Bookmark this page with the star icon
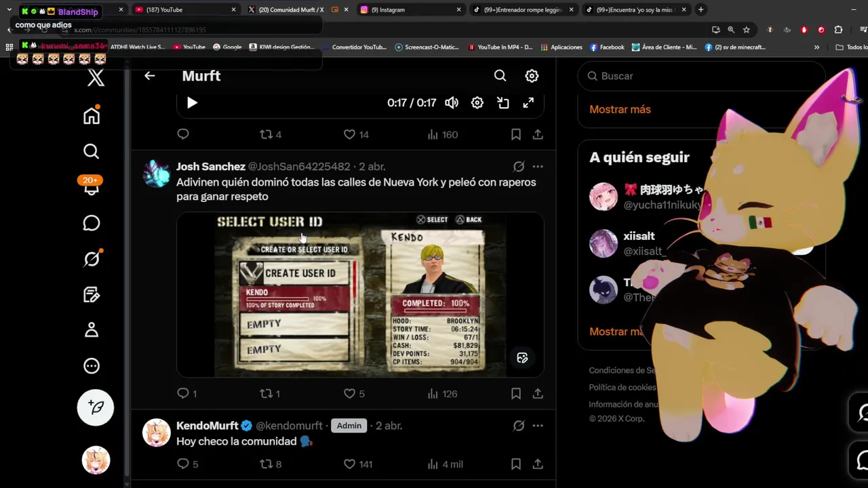 (747, 30)
